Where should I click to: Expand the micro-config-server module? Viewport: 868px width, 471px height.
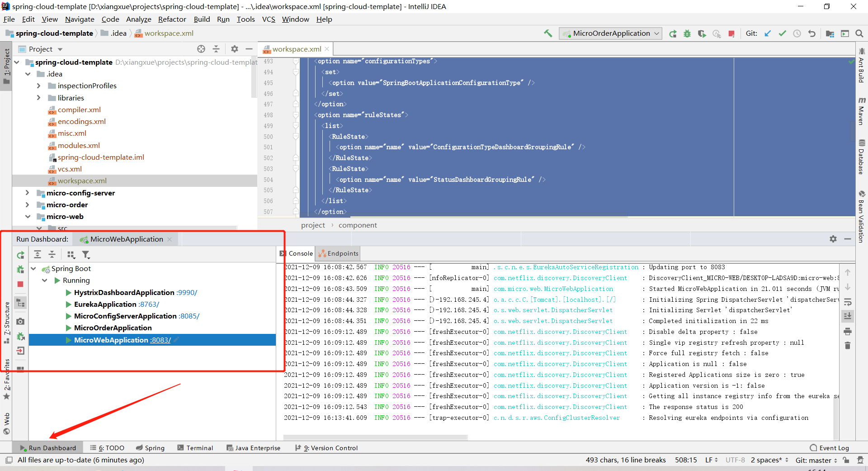(x=28, y=193)
